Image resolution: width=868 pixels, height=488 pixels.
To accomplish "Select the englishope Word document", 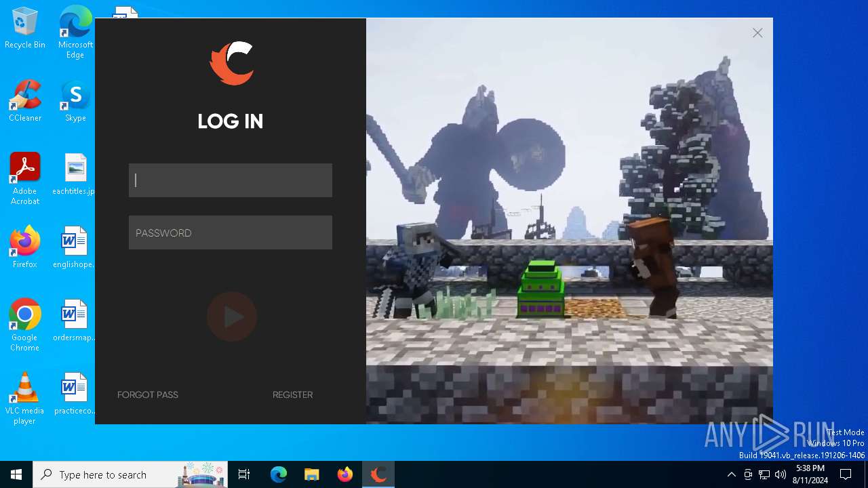I will click(75, 247).
